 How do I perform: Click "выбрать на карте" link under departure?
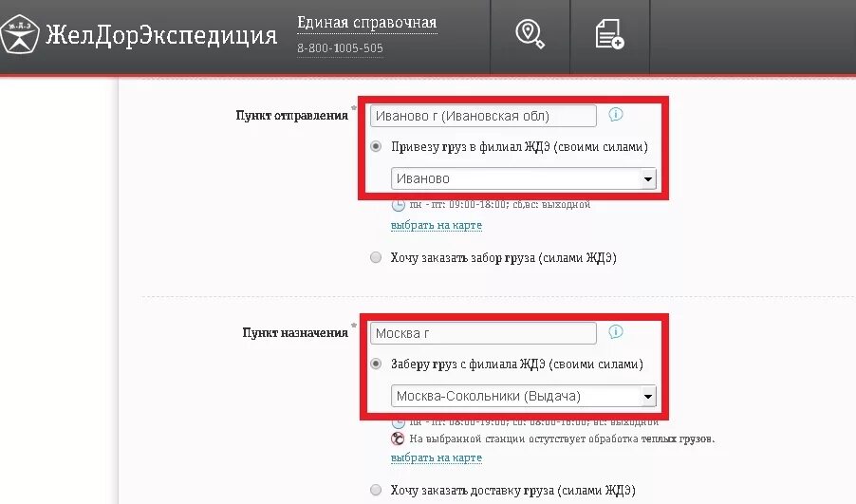point(437,225)
